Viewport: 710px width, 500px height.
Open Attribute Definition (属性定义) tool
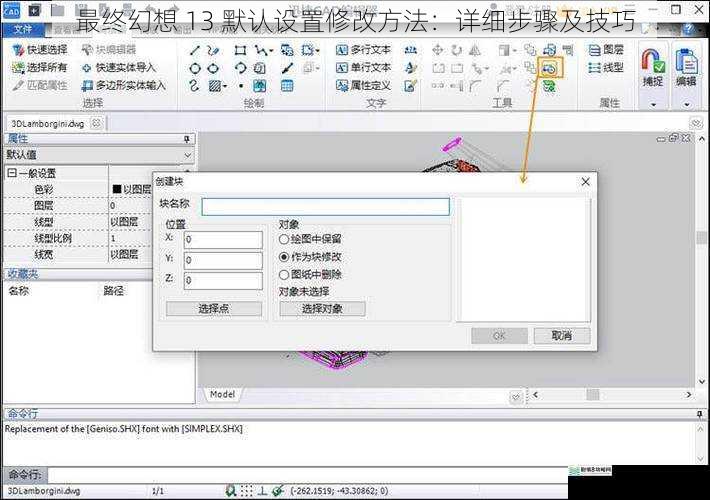click(363, 85)
